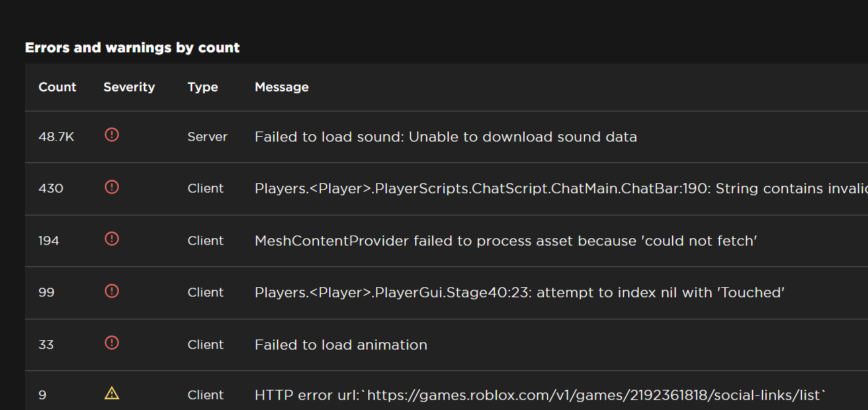Click the warning triangle on the HTTP error row
This screenshot has height=410, width=868.
coord(112,394)
